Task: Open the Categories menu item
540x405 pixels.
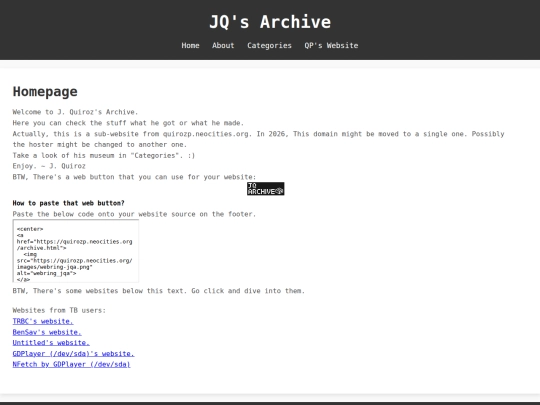Action: [x=269, y=45]
